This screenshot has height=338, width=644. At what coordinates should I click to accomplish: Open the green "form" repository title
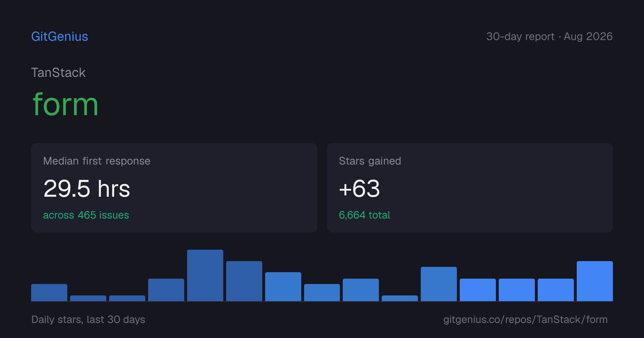click(65, 104)
